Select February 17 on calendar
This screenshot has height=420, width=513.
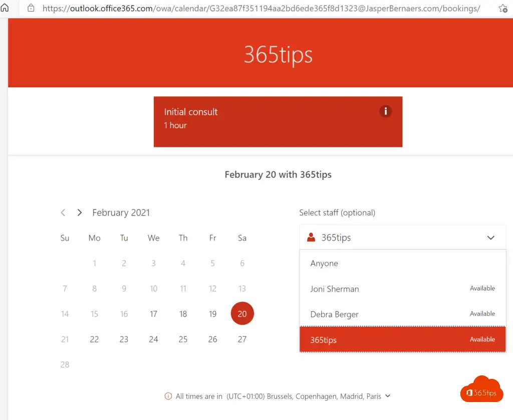153,314
